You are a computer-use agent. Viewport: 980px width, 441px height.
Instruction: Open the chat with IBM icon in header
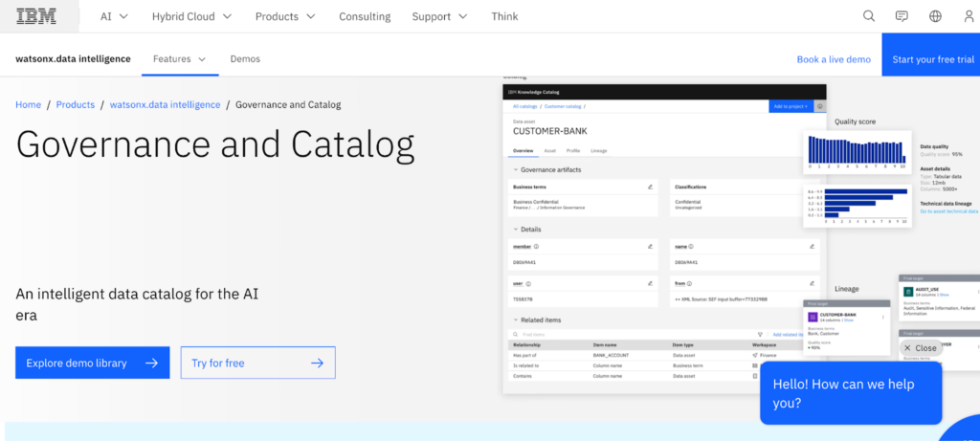pyautogui.click(x=902, y=16)
